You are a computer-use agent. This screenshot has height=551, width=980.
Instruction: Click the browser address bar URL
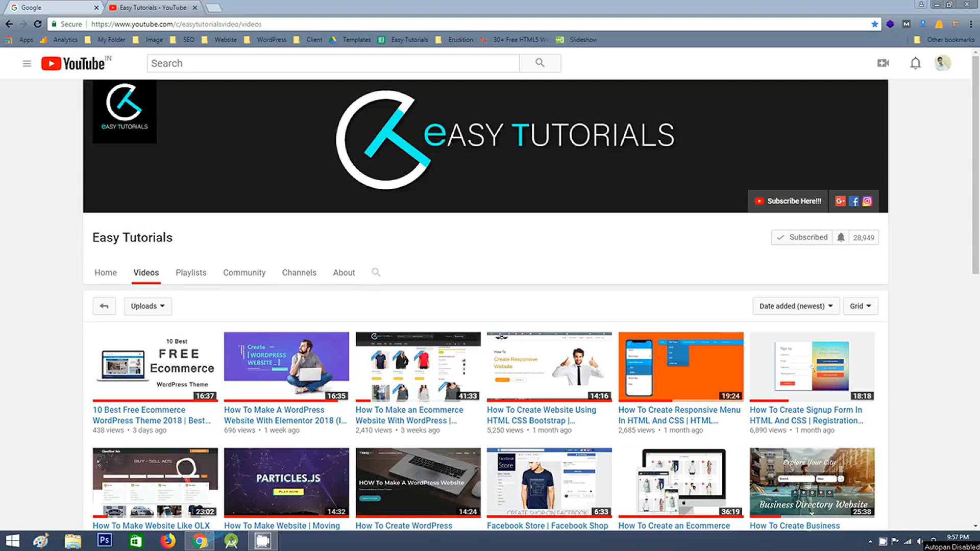pos(176,24)
